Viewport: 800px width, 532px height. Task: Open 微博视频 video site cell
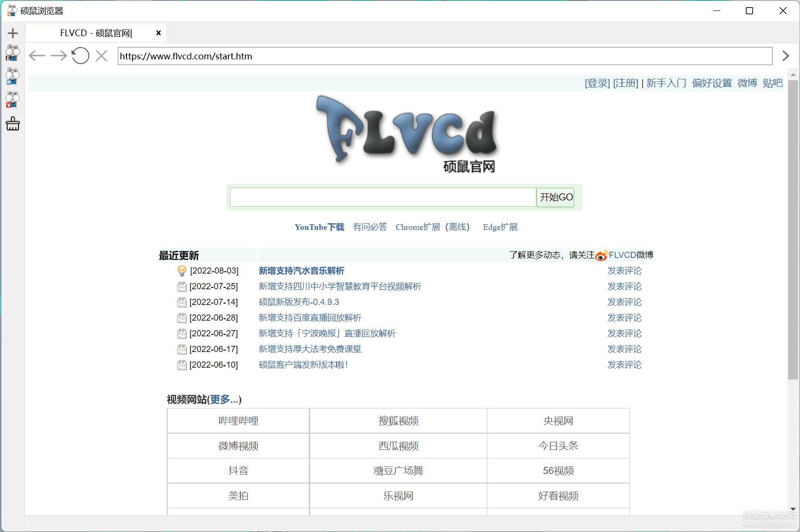pos(238,446)
